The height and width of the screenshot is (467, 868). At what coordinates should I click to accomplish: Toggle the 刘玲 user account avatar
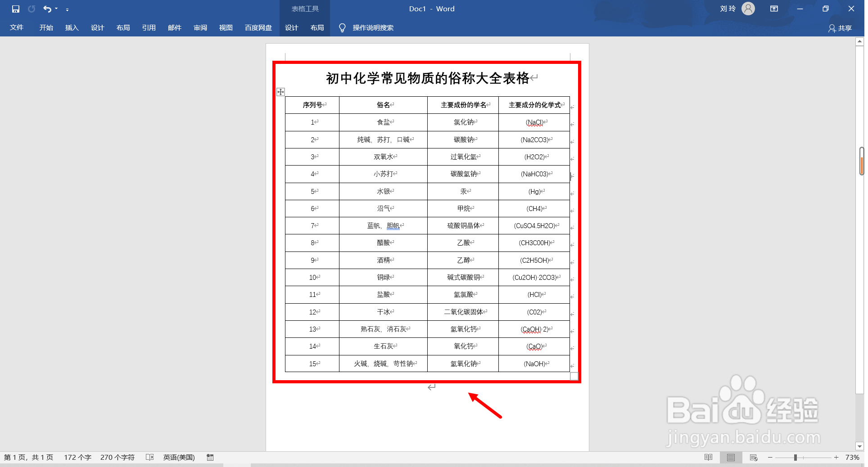(x=747, y=9)
